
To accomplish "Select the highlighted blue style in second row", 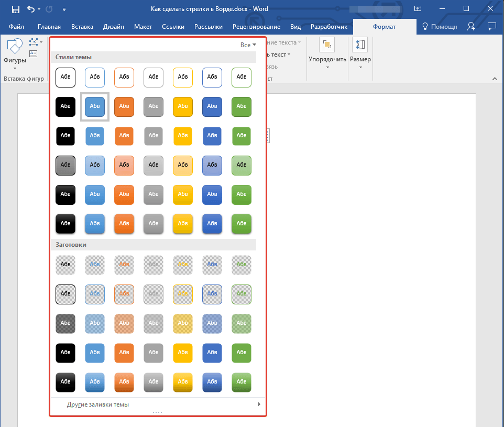I will tap(95, 106).
